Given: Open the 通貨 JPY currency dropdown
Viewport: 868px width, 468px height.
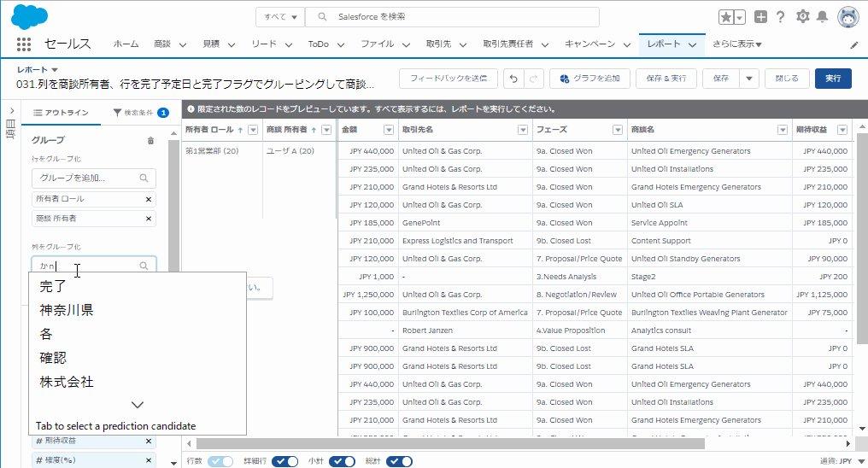Looking at the screenshot, I should point(861,461).
